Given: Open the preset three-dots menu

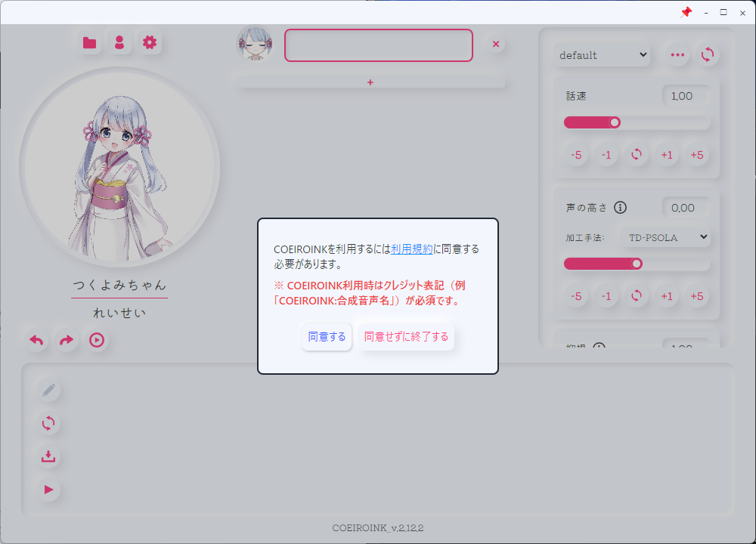Looking at the screenshot, I should (x=677, y=55).
